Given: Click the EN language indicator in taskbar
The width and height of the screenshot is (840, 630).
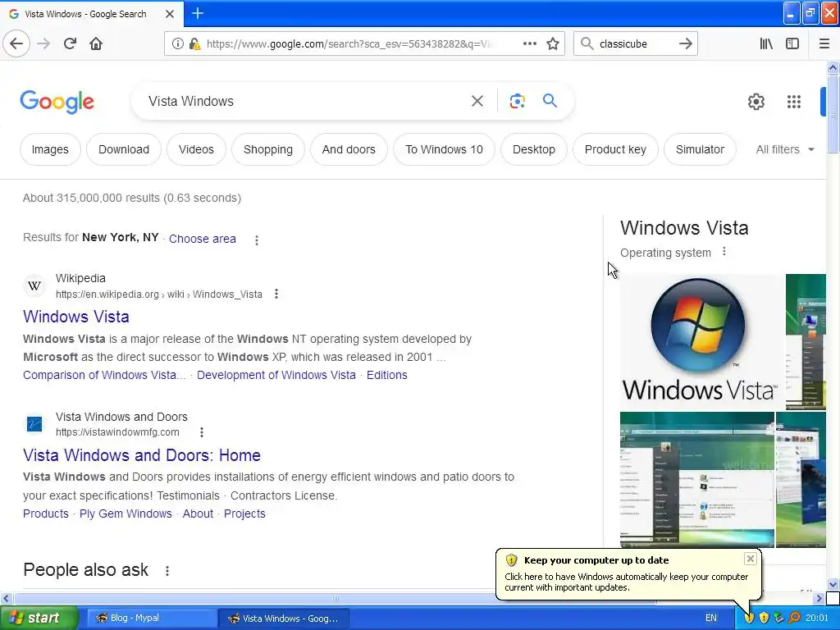Looking at the screenshot, I should click(x=711, y=619).
